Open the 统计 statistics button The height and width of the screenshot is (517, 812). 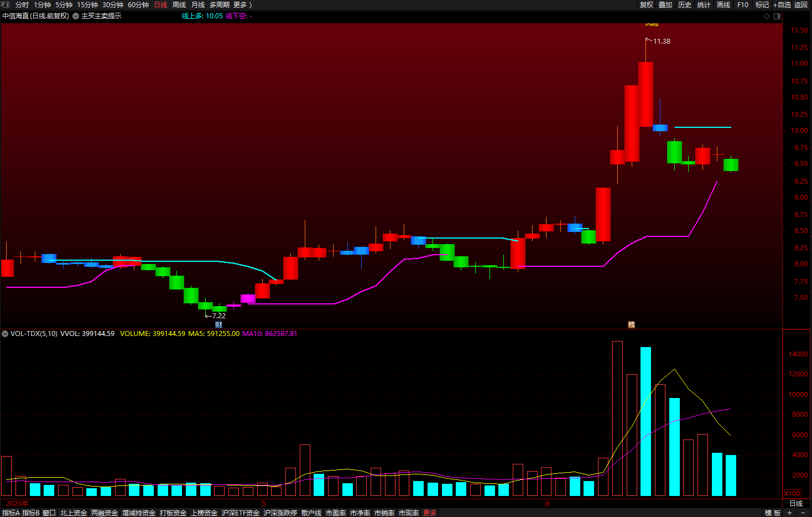coord(704,5)
